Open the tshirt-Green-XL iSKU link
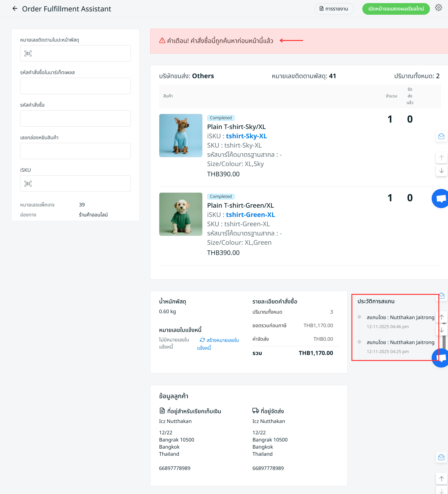The width and height of the screenshot is (448, 494). tap(250, 215)
